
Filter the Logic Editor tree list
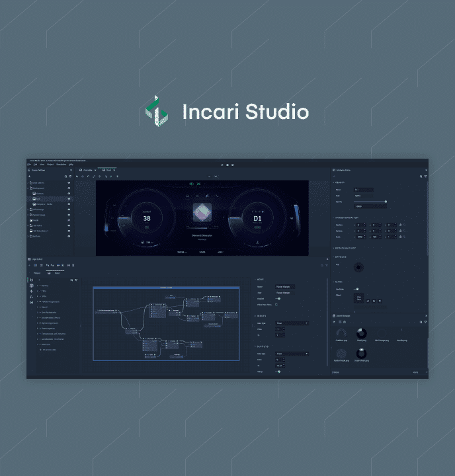click(x=76, y=280)
